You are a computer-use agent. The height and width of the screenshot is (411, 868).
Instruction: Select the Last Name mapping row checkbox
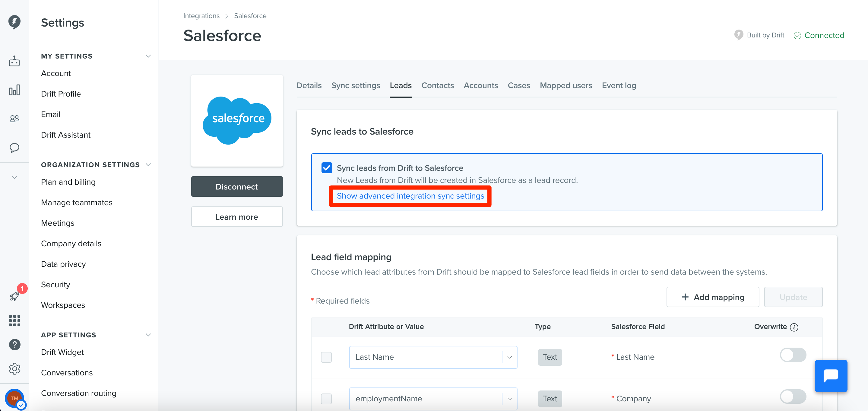click(x=326, y=357)
